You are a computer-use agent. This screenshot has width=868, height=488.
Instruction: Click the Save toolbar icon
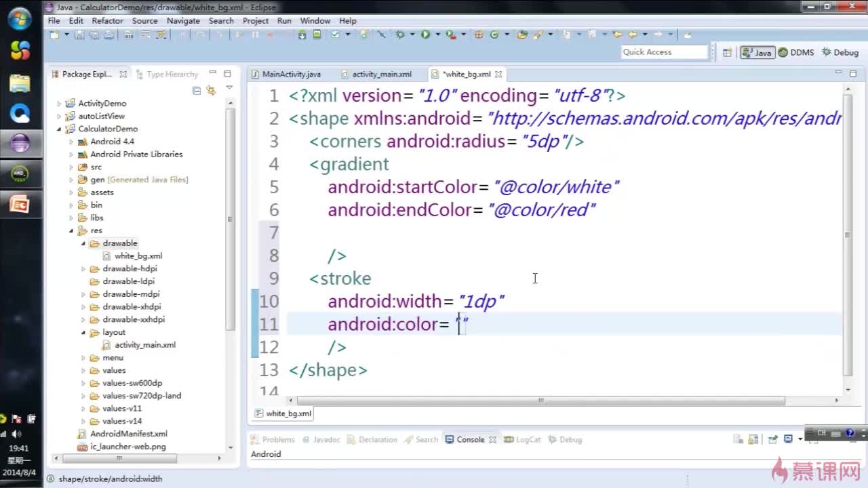point(79,35)
